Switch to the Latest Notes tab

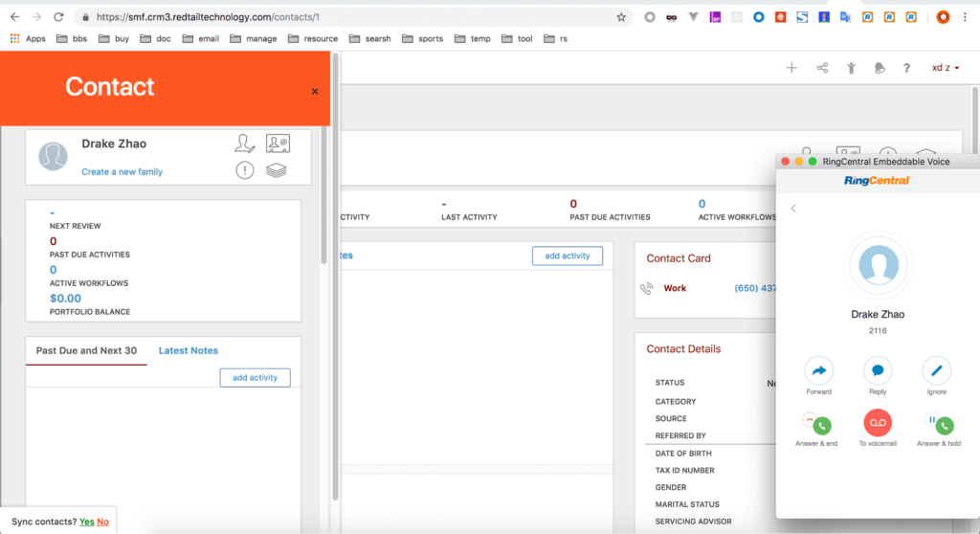point(189,350)
